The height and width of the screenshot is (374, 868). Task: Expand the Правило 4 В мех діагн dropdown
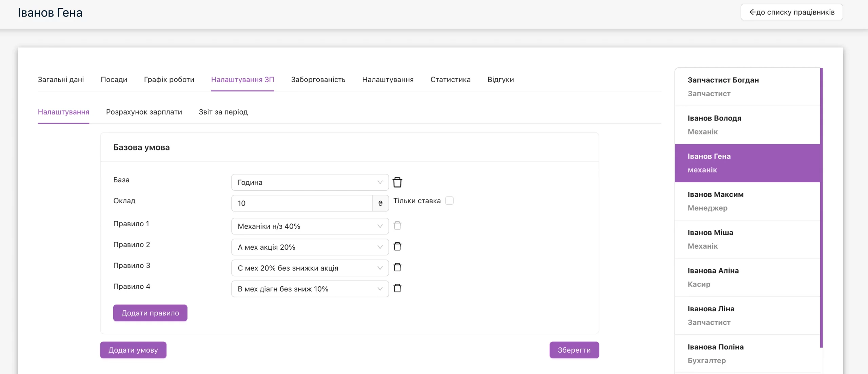coord(310,289)
